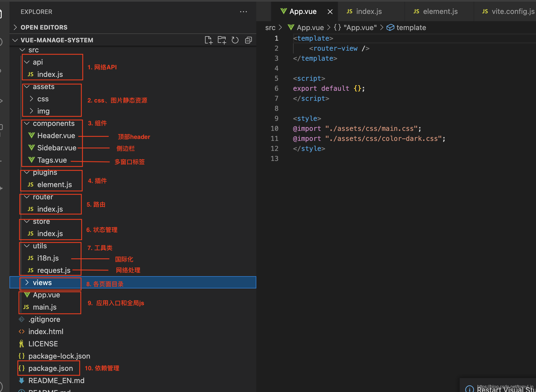Open package.json from the file tree
This screenshot has width=536, height=392.
pyautogui.click(x=50, y=368)
